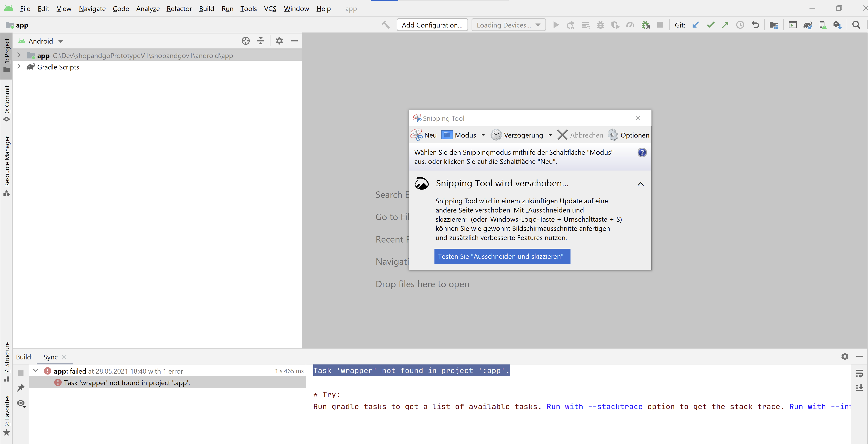Click the Search Everywhere magnifier icon

pyautogui.click(x=856, y=25)
